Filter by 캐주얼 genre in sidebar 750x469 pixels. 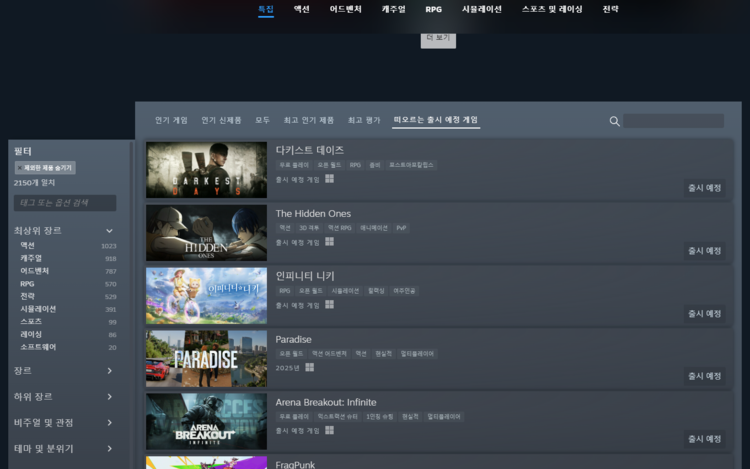[x=31, y=258]
